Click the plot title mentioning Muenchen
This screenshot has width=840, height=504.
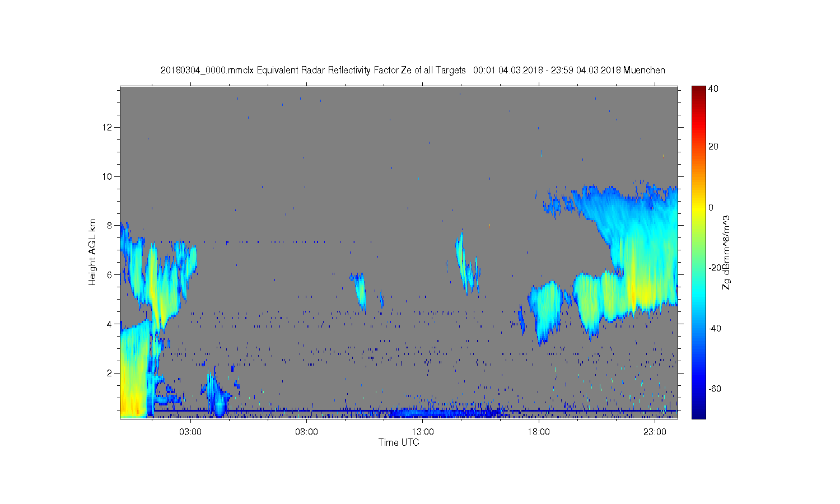click(x=413, y=70)
